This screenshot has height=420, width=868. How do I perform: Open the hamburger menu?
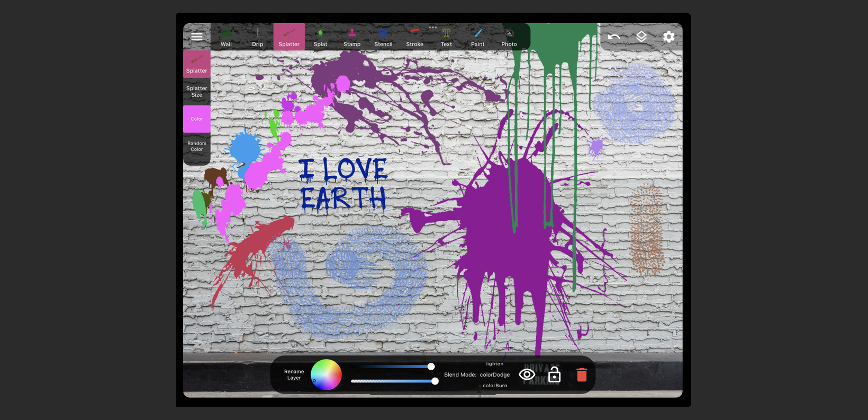(x=197, y=37)
